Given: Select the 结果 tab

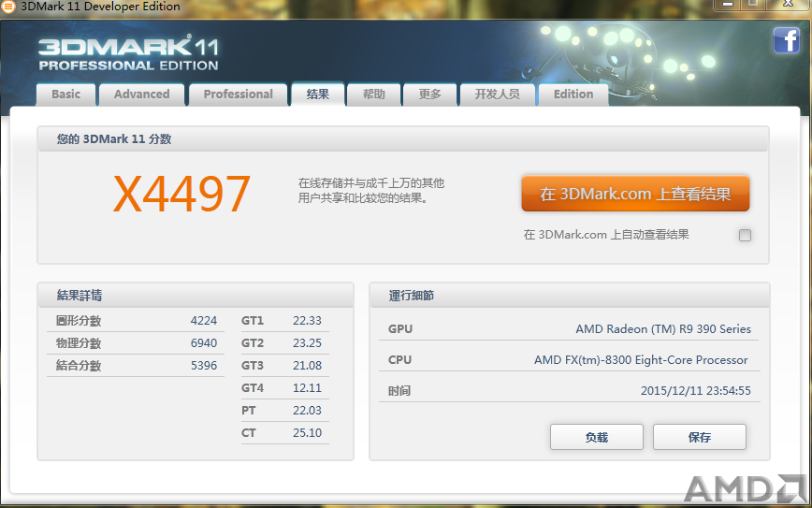Looking at the screenshot, I should click(x=318, y=94).
